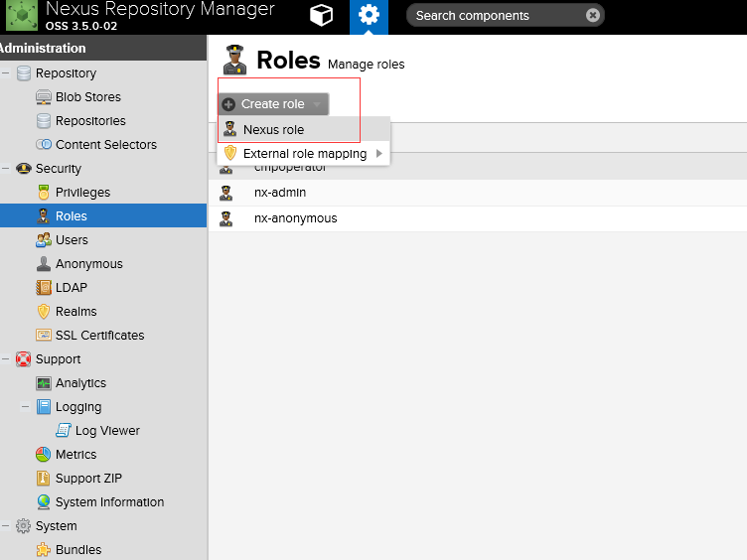Collapse the Support tree node

6,359
